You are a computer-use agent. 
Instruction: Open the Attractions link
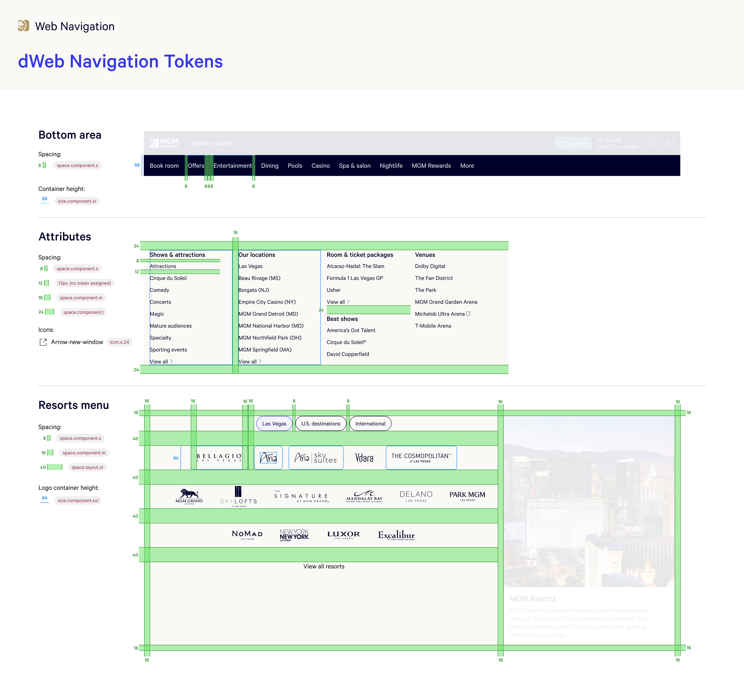[x=163, y=266]
